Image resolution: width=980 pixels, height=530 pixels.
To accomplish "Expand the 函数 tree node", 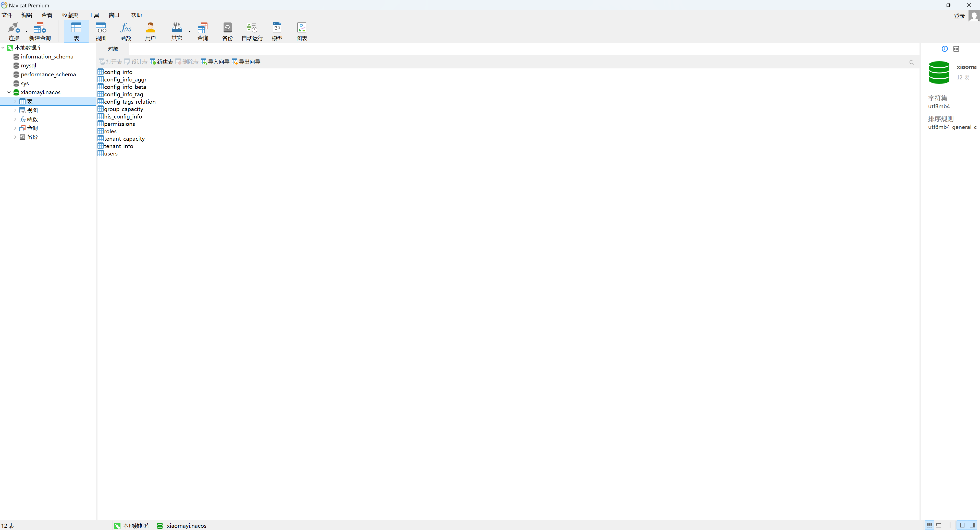I will (x=15, y=119).
